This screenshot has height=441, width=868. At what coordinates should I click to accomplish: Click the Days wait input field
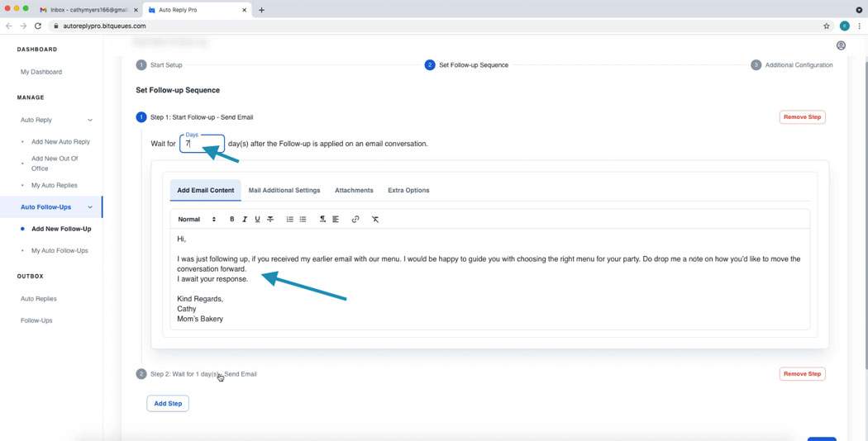(202, 144)
